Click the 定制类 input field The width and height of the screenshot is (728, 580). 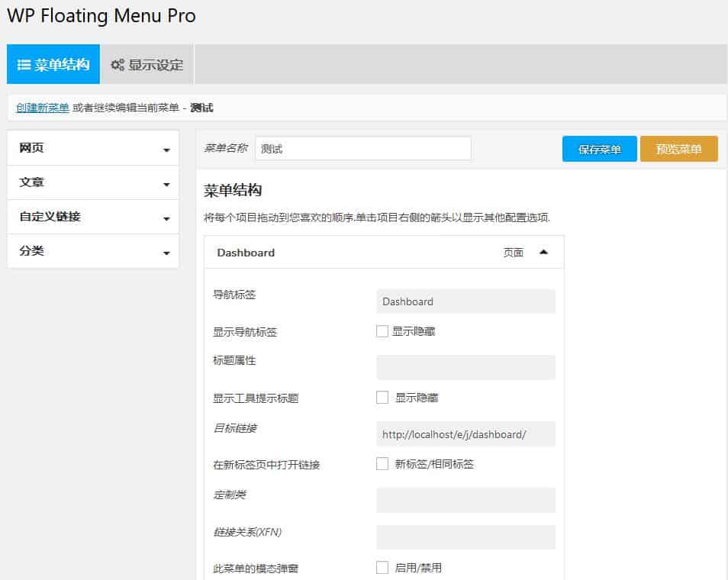(465, 500)
